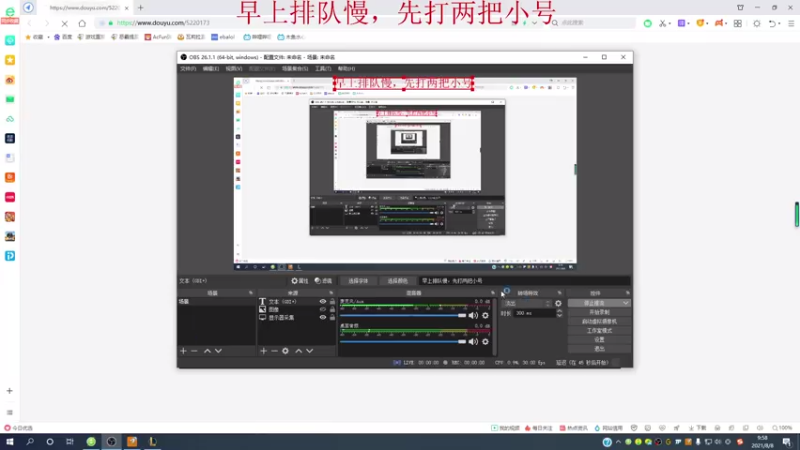The height and width of the screenshot is (450, 800).
Task: Open the 帮助(H) menu in OBS
Action: [346, 68]
